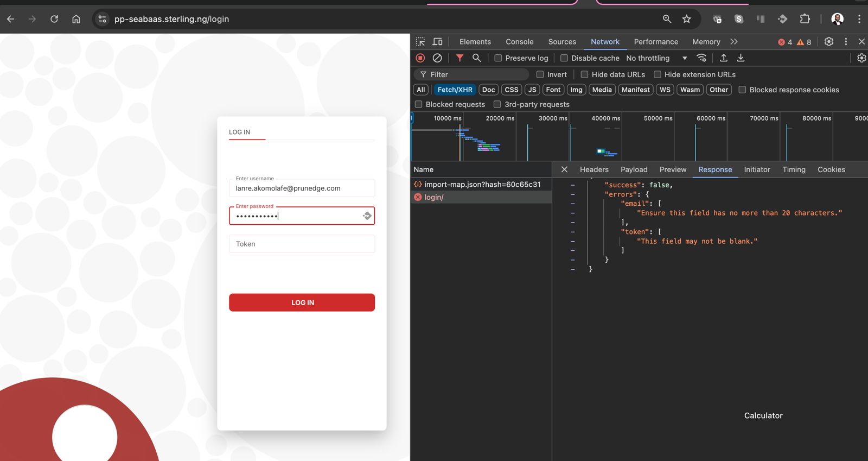This screenshot has width=868, height=461.
Task: Import HAR file with upload arrow
Action: (x=724, y=58)
